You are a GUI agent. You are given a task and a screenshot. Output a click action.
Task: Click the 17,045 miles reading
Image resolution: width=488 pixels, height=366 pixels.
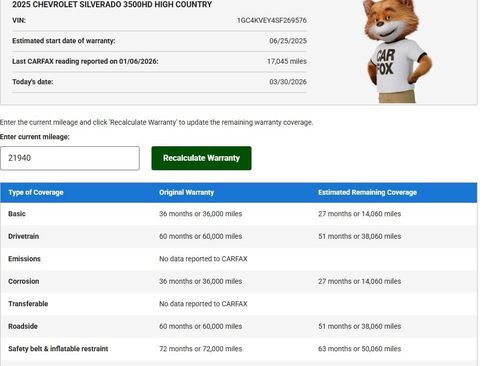(287, 61)
